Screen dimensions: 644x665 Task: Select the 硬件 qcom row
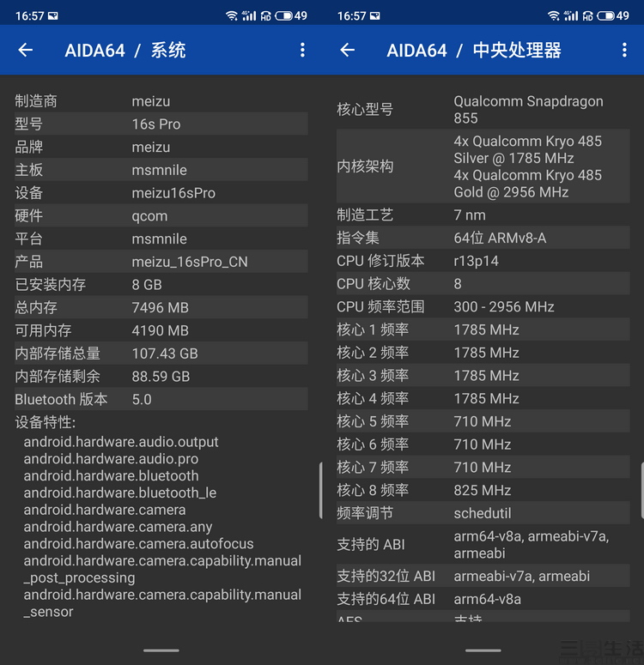tap(161, 215)
